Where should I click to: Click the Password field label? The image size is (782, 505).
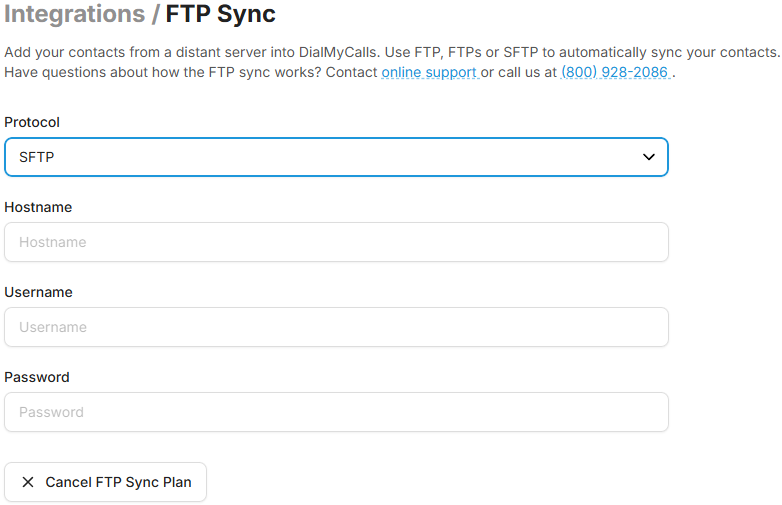tap(37, 377)
